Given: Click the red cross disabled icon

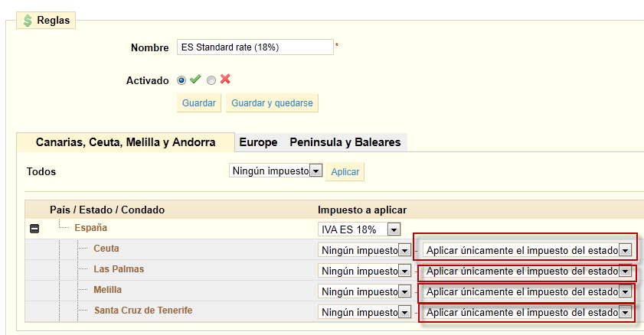Looking at the screenshot, I should [x=225, y=79].
